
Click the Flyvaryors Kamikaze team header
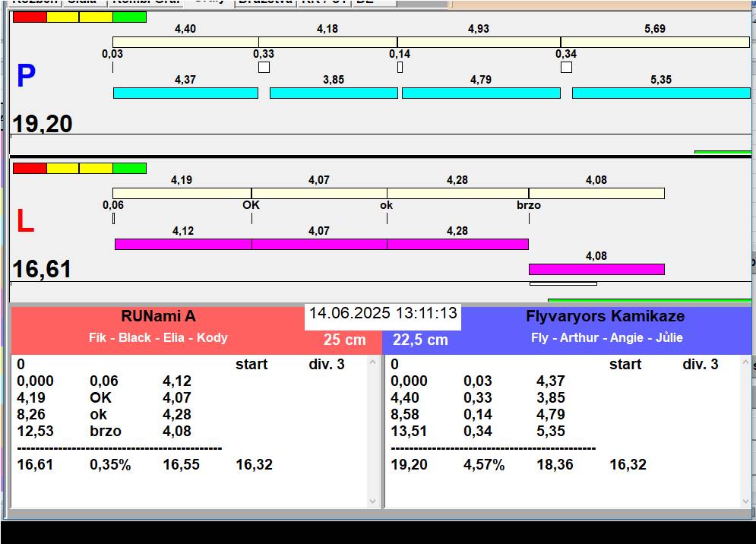pyautogui.click(x=605, y=317)
